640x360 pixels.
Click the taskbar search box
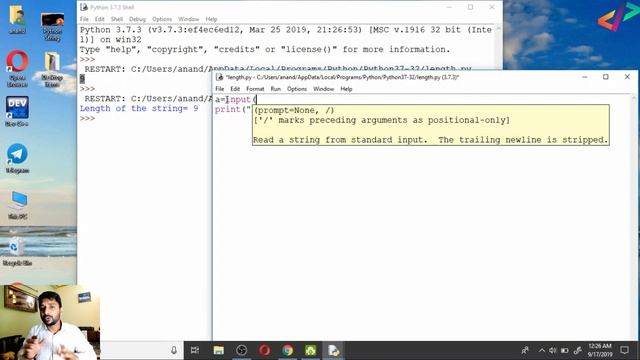[x=141, y=350]
